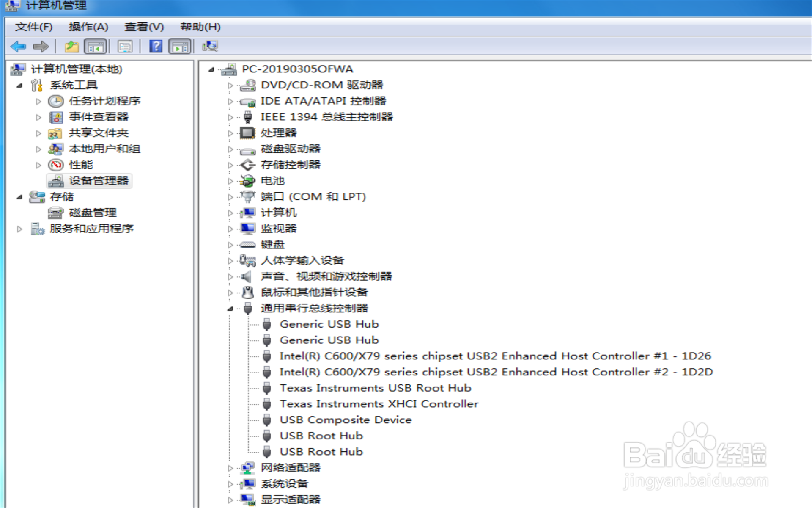The height and width of the screenshot is (508, 812).
Task: Click the Forward arrow toolbar icon
Action: coord(41,46)
